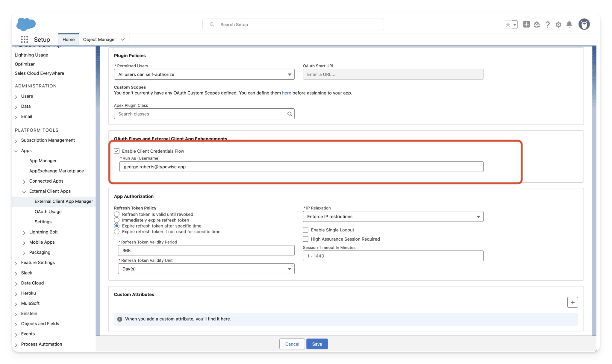Check Enable Single Logout
The width and height of the screenshot is (612, 364).
click(305, 230)
